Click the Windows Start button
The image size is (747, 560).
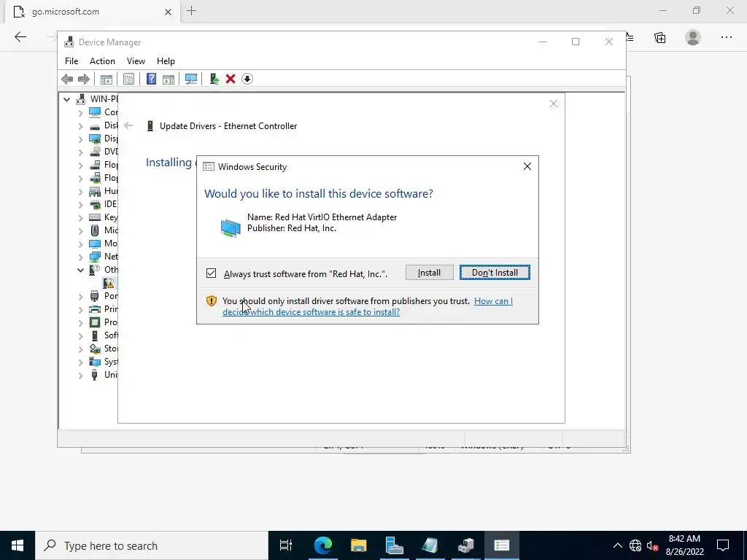(18, 545)
